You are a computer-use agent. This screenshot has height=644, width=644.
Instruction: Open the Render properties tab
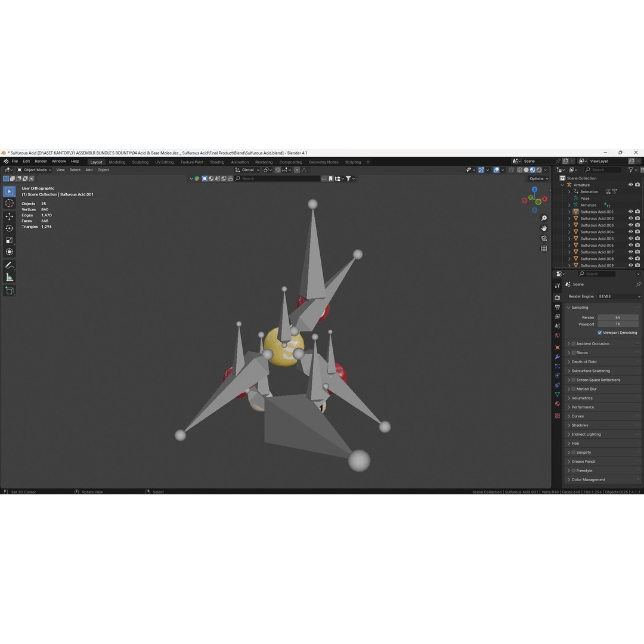pyautogui.click(x=558, y=298)
